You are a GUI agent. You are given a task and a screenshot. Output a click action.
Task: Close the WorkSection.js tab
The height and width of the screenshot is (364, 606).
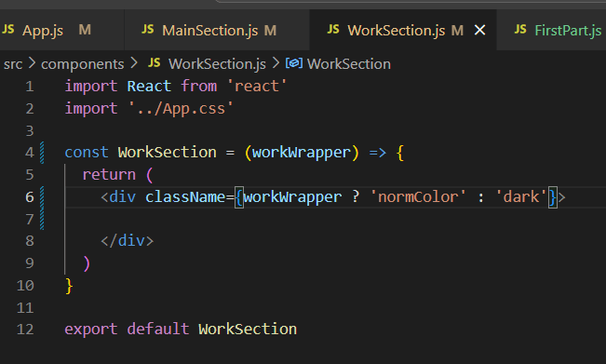point(479,30)
